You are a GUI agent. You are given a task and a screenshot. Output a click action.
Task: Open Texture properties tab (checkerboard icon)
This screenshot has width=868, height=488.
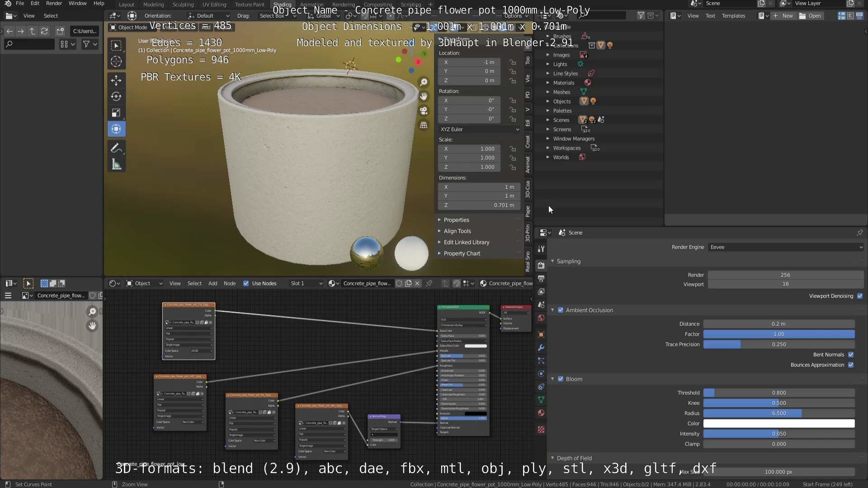click(x=541, y=429)
